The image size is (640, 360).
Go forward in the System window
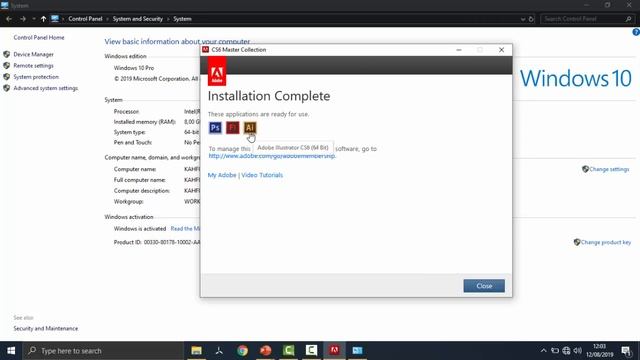click(23, 19)
